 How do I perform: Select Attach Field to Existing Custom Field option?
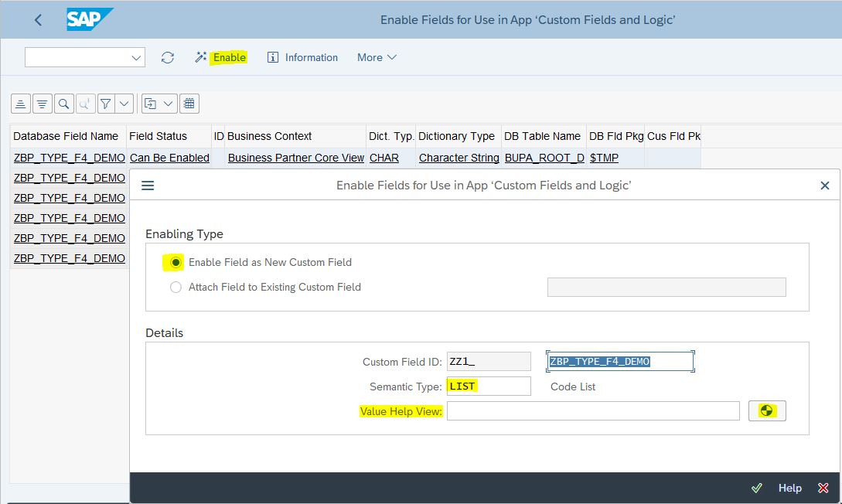[x=176, y=287]
